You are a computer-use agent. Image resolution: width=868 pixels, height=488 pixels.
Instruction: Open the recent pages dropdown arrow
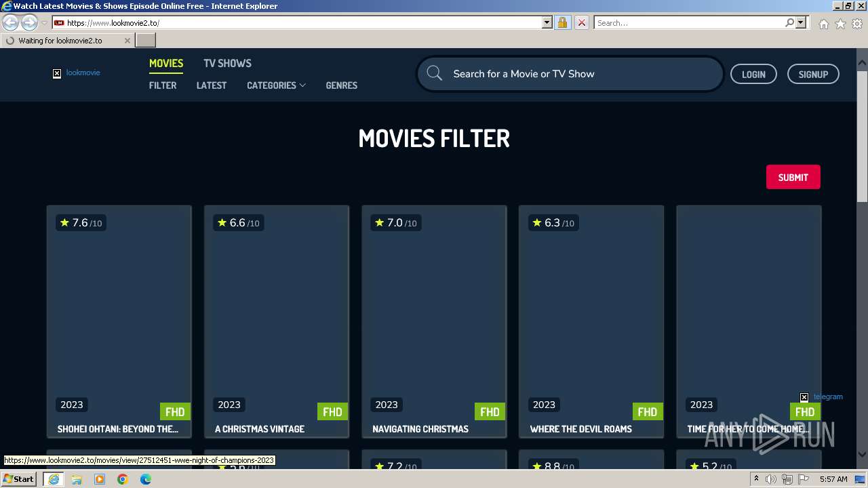coord(45,23)
